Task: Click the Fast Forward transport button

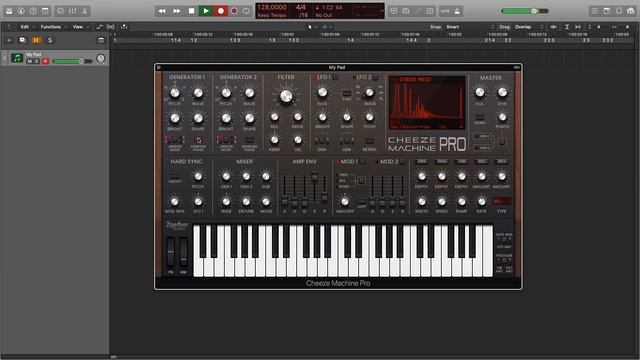Action: point(177,11)
